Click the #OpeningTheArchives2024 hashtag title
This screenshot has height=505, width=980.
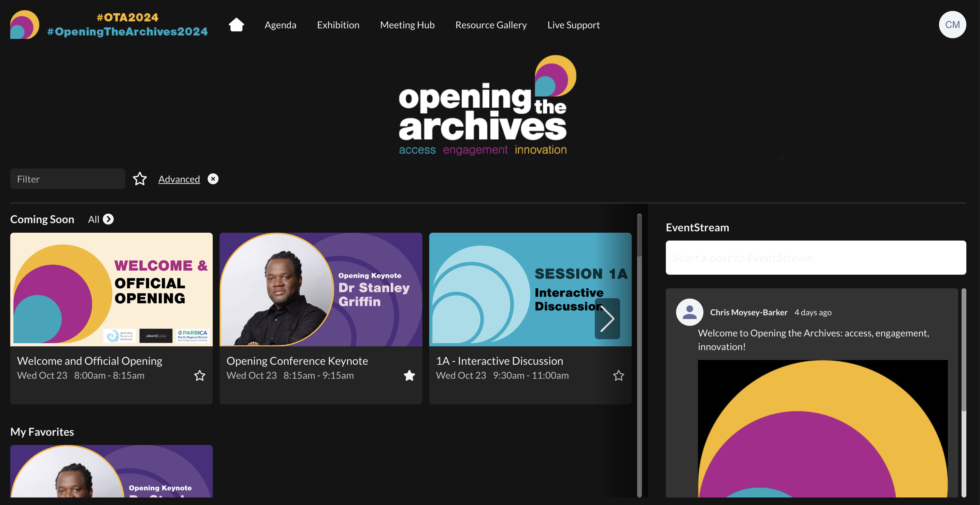click(x=127, y=31)
